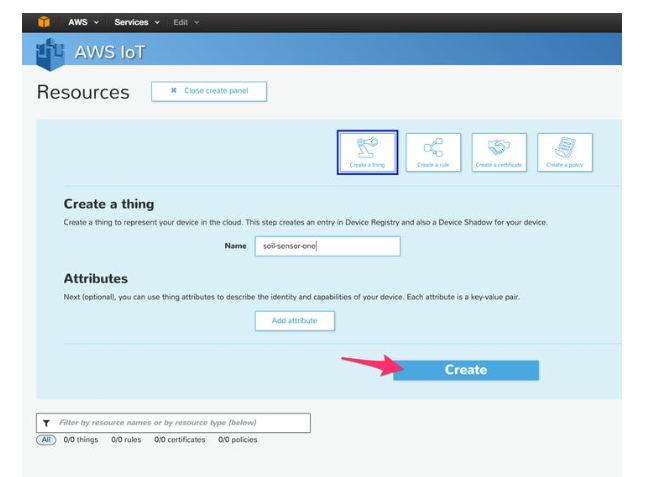
Task: Click the AWS IoT logo icon
Action: 50,54
